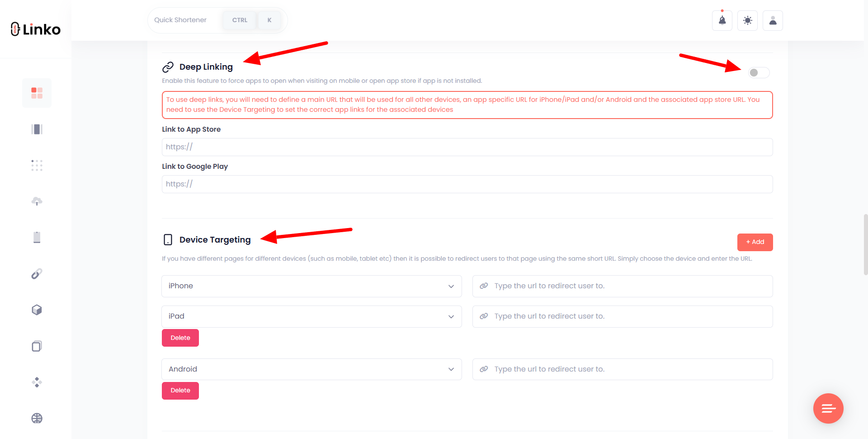The width and height of the screenshot is (868, 439).
Task: Click the iPad redirect URL field
Action: [623, 316]
